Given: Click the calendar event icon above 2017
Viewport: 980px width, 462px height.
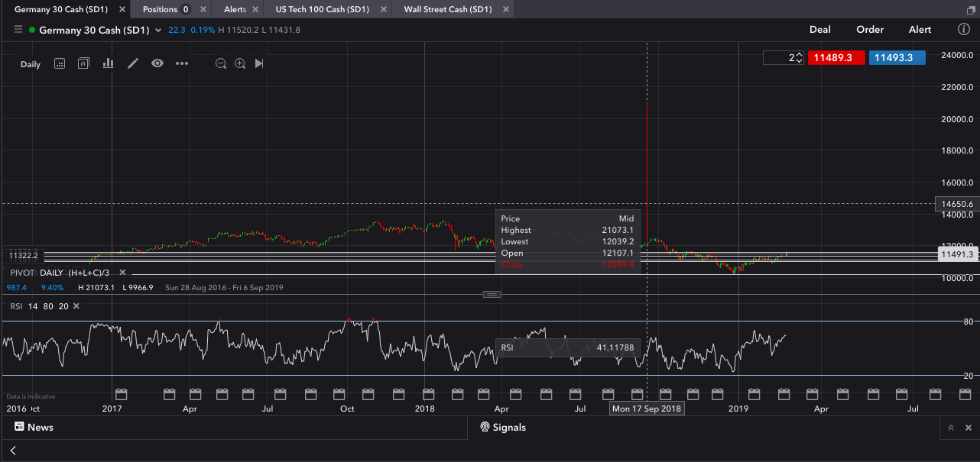Looking at the screenshot, I should click(121, 394).
